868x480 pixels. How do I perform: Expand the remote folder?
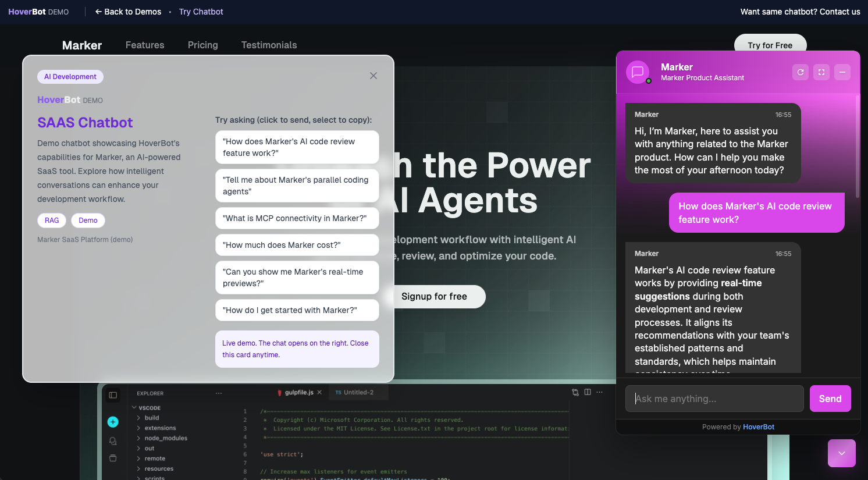point(151,458)
